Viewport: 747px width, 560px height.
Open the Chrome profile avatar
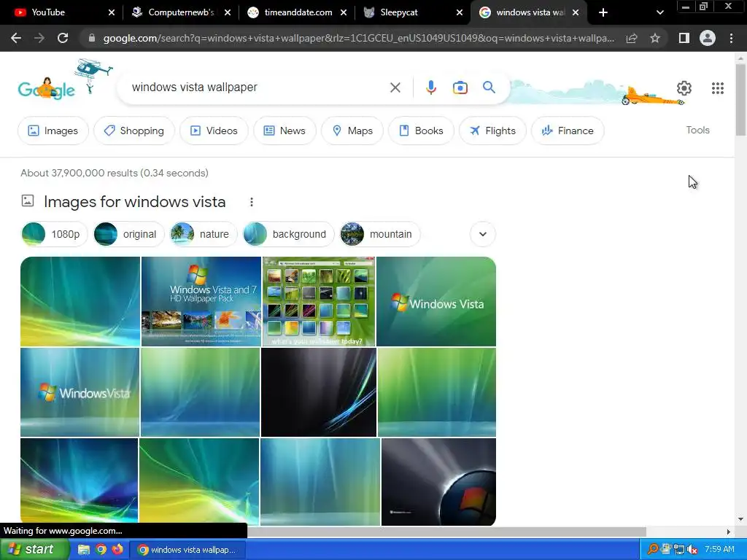point(708,38)
